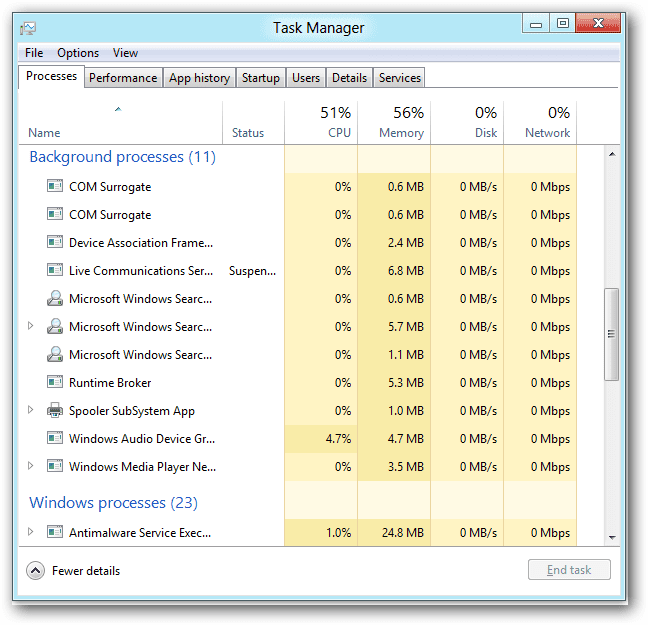The image size is (650, 625).
Task: Click the Windows Media Player Network icon
Action: [55, 467]
